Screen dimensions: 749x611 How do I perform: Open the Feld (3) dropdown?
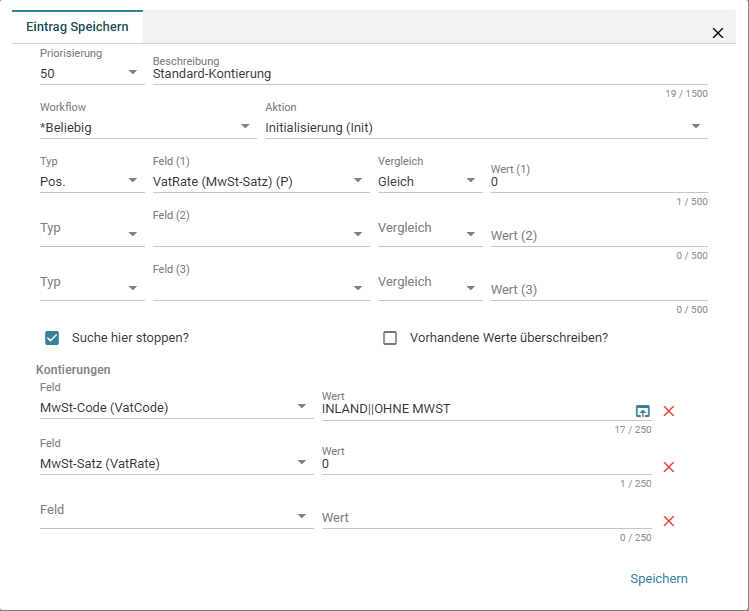[x=261, y=288]
